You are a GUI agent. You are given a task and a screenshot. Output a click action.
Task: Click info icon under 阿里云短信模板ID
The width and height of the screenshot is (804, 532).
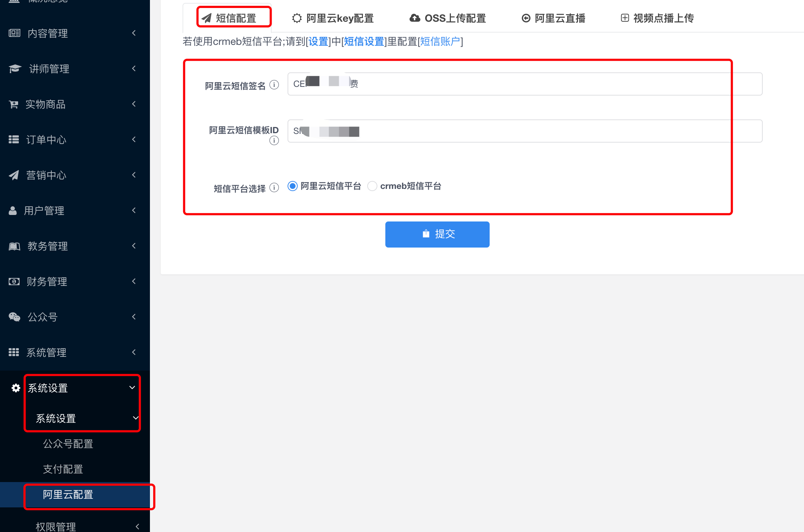pyautogui.click(x=274, y=140)
